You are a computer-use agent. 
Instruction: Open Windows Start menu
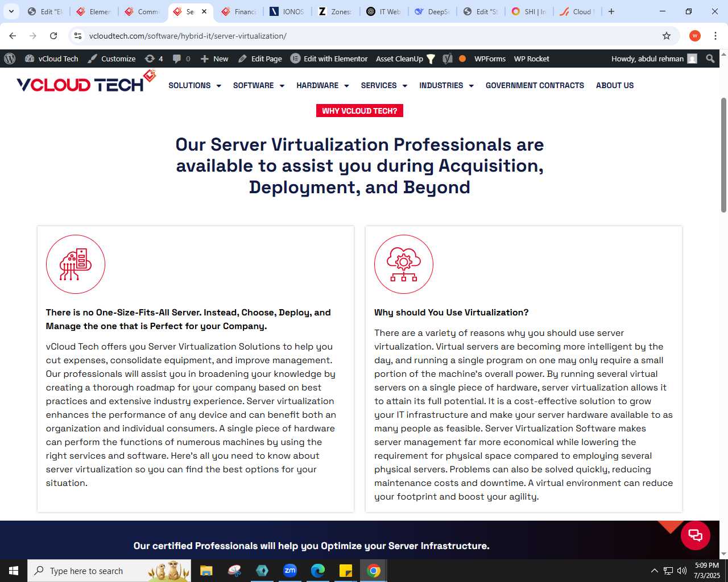click(14, 571)
